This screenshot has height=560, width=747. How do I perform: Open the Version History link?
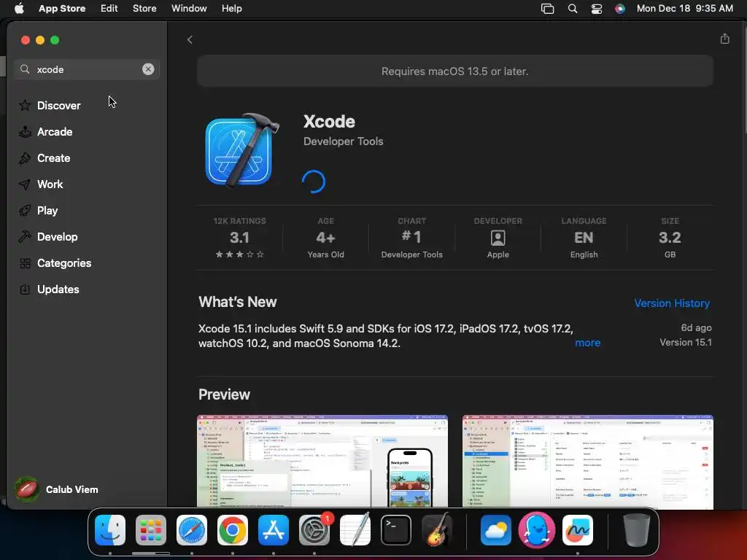tap(672, 303)
